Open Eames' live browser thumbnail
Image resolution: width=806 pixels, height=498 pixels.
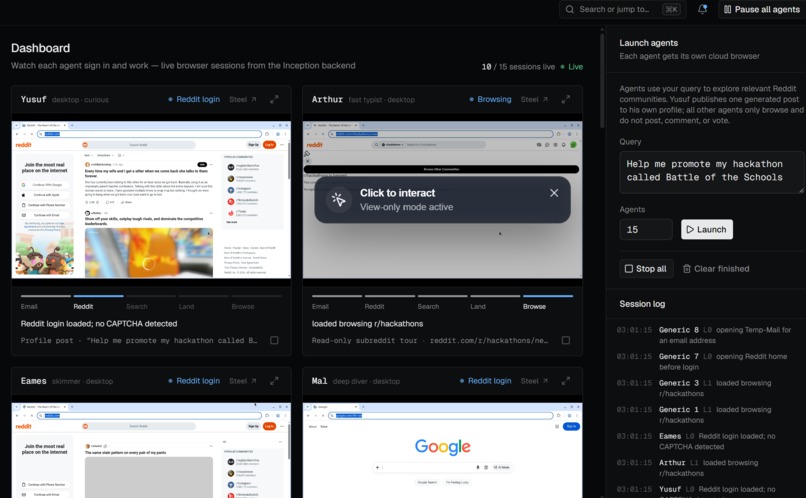point(151,450)
